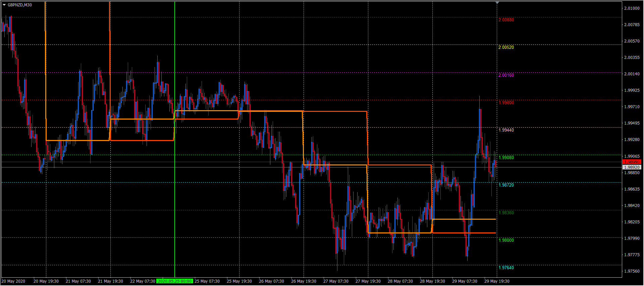Click the red 1.98990 price tag
The image size is (644, 286).
[x=632, y=162]
